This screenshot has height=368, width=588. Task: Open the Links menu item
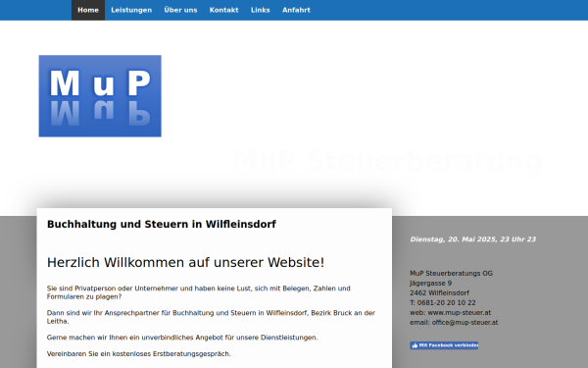pyautogui.click(x=261, y=10)
